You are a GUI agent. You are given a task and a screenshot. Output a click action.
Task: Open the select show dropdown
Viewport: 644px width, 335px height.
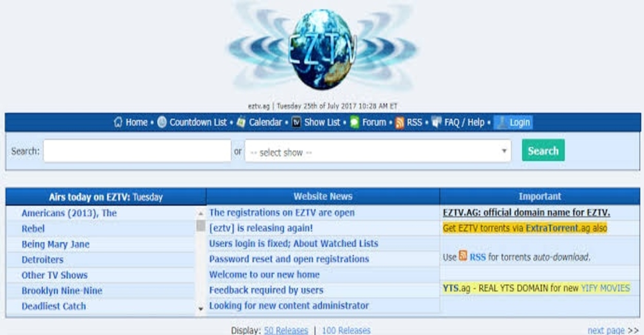tap(378, 151)
